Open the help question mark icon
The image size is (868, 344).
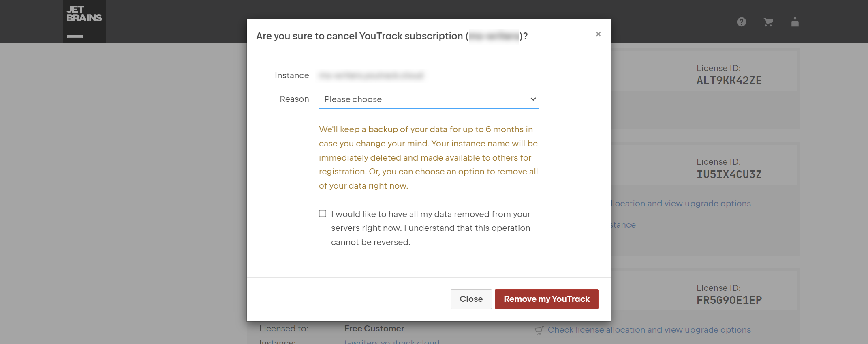[741, 22]
